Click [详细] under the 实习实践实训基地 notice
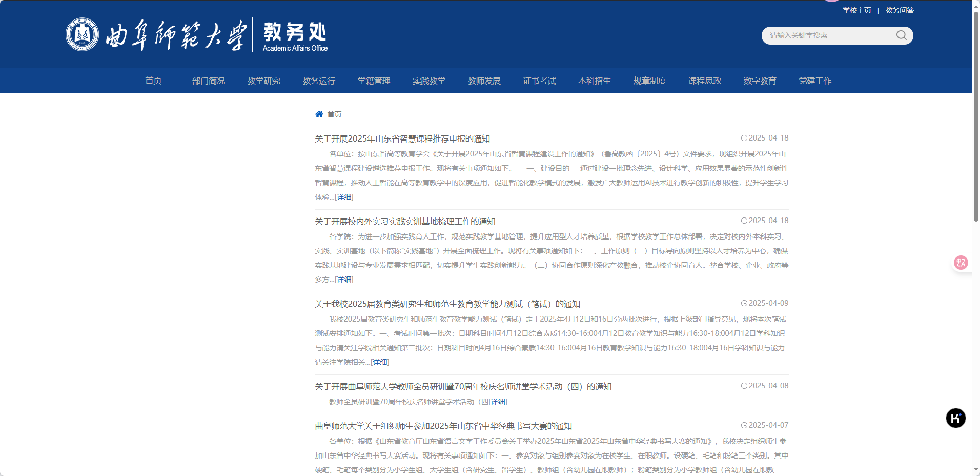This screenshot has width=980, height=476. 344,279
